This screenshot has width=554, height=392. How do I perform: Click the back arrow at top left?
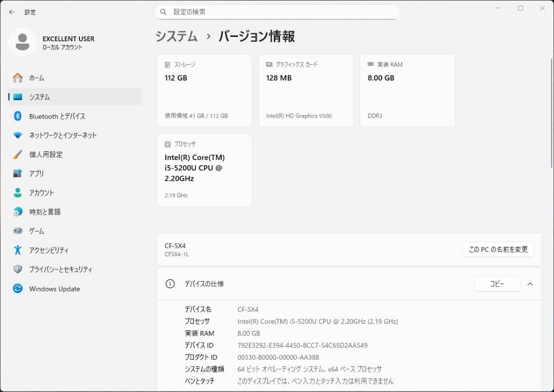[11, 12]
